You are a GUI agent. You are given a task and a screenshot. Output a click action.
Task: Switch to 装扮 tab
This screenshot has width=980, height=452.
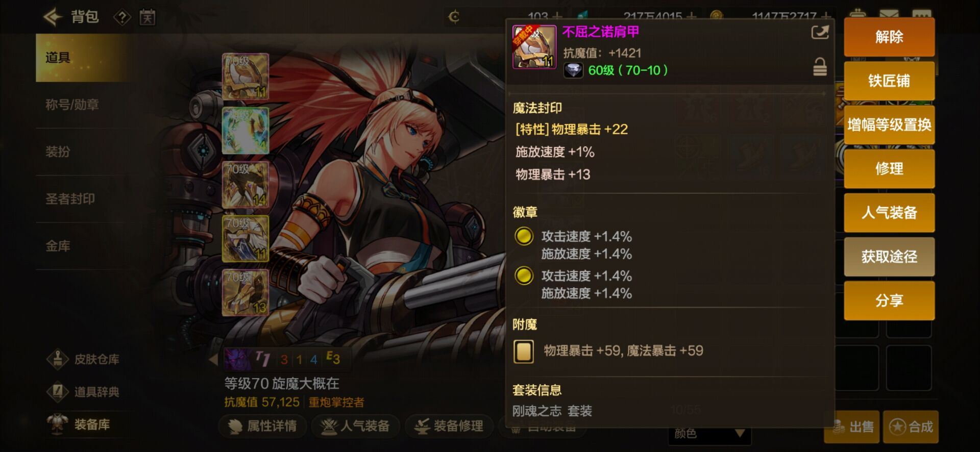click(x=58, y=152)
